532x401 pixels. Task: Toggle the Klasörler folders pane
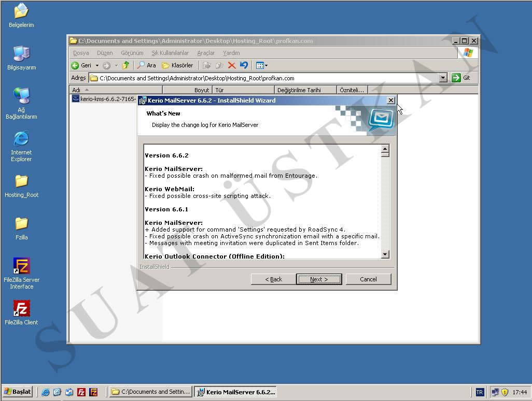[x=177, y=65]
